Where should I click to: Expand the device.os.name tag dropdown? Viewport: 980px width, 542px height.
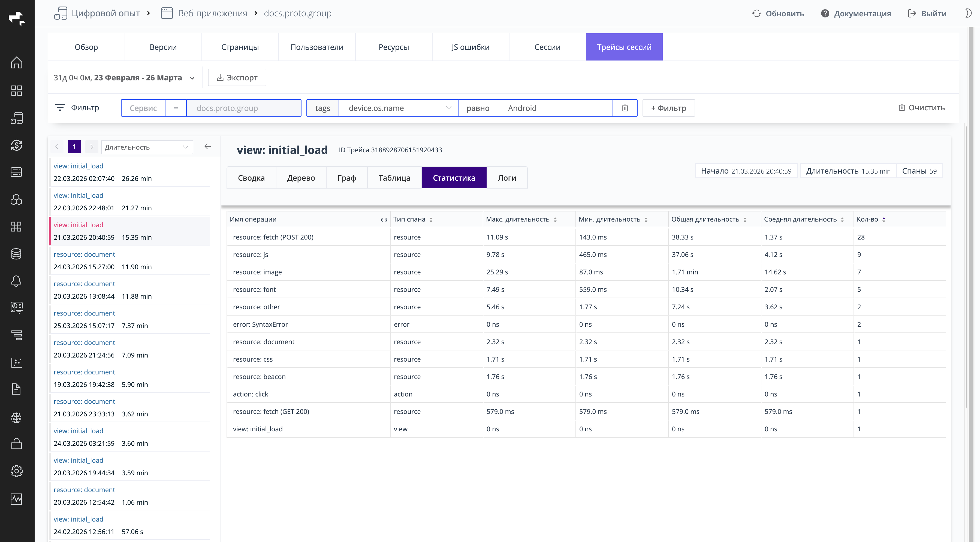coord(448,108)
